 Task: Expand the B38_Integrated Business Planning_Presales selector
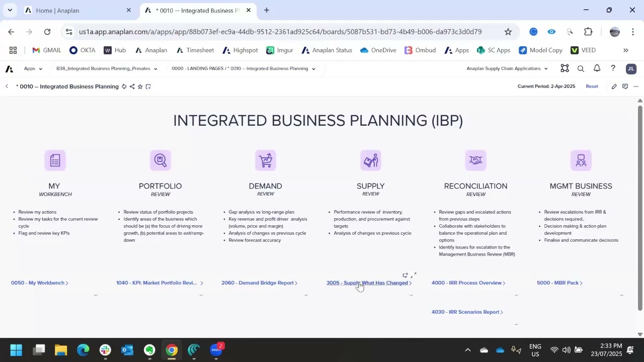[x=107, y=69]
